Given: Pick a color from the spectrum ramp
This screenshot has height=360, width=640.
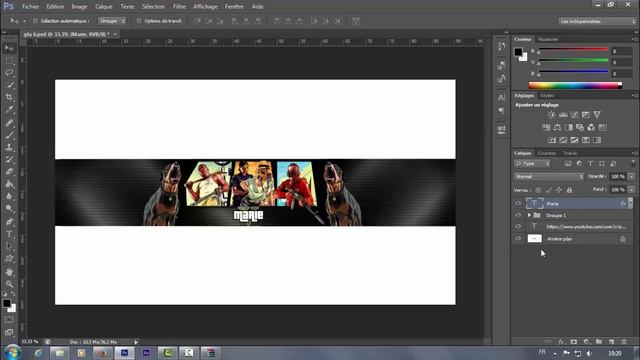Looking at the screenshot, I should click(575, 85).
